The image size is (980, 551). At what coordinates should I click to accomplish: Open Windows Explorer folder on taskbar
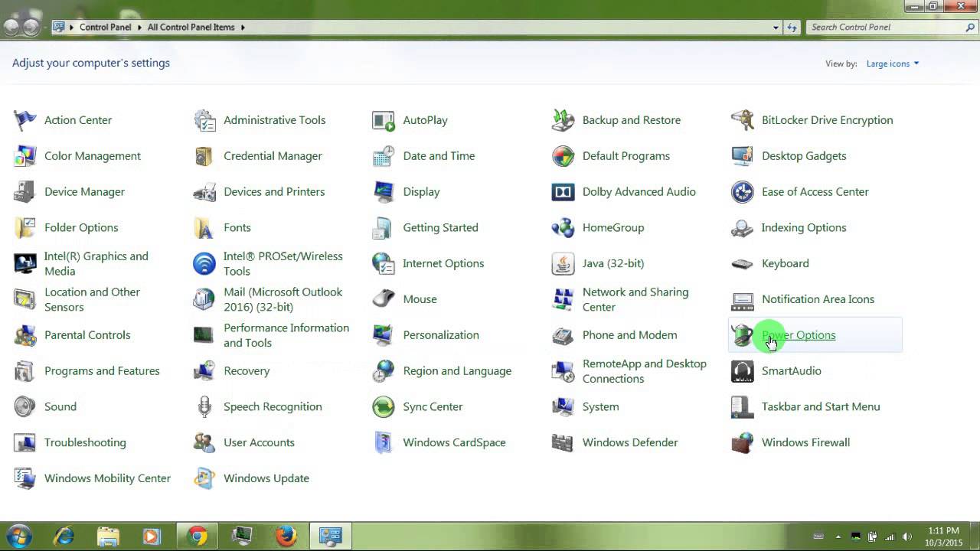(x=108, y=536)
